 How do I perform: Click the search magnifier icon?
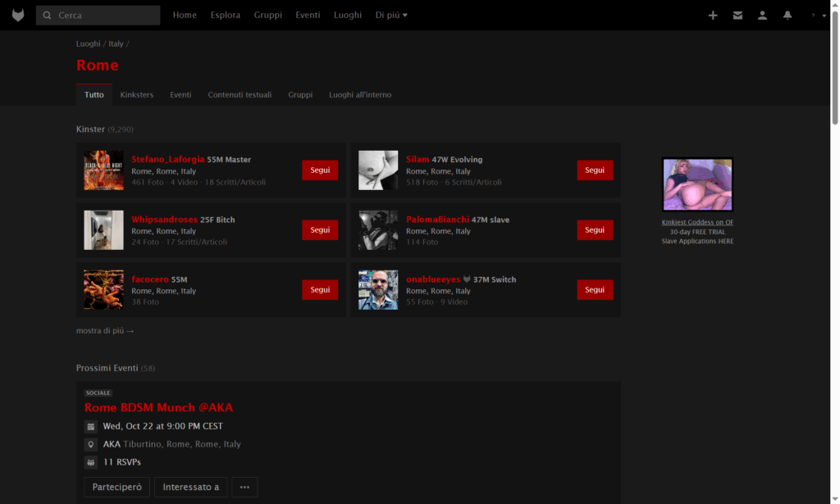tap(47, 15)
